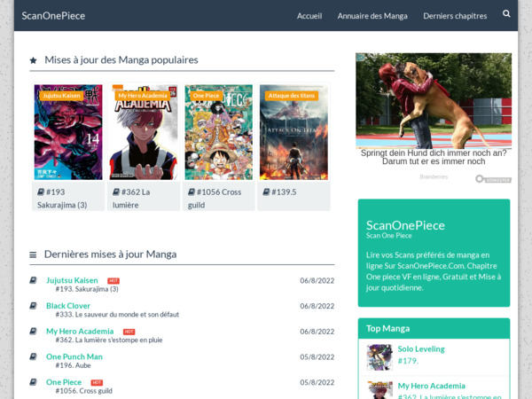Click the orange Attaque des titans label badge

292,96
